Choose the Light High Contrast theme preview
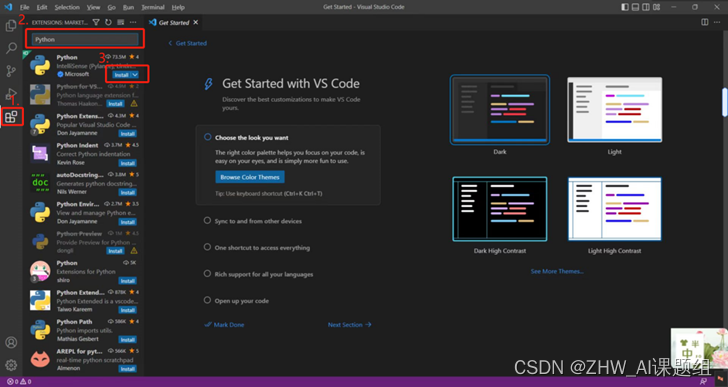 615,209
